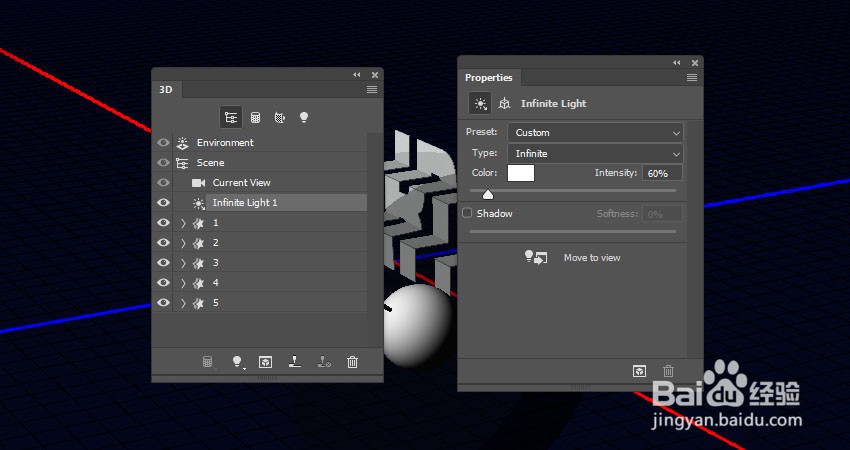Click the Softness 0% input field
850x450 pixels.
[x=662, y=214]
